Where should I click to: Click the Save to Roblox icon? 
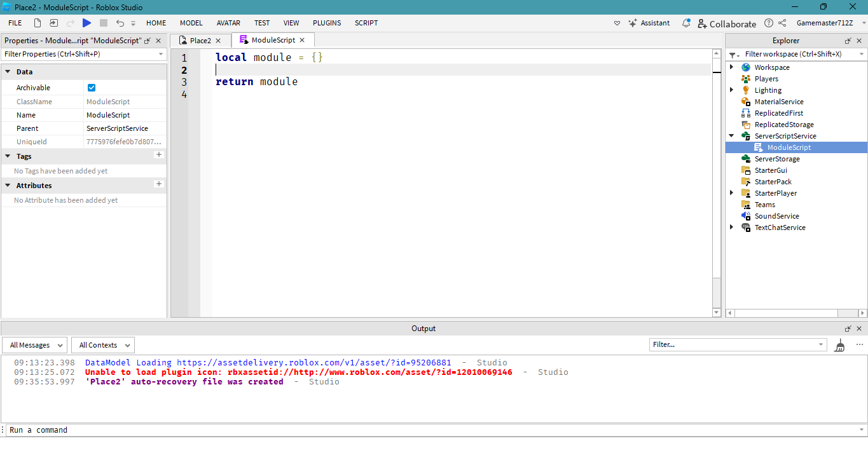point(53,22)
